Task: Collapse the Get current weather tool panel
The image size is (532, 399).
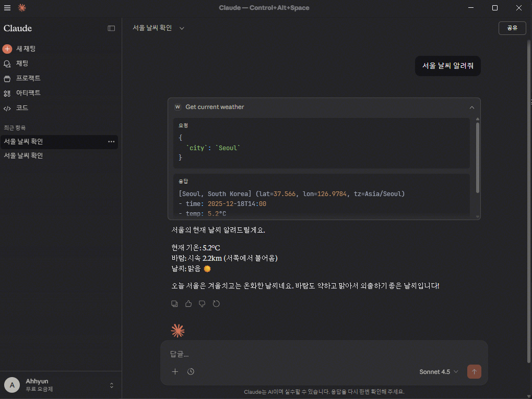Action: click(x=471, y=107)
